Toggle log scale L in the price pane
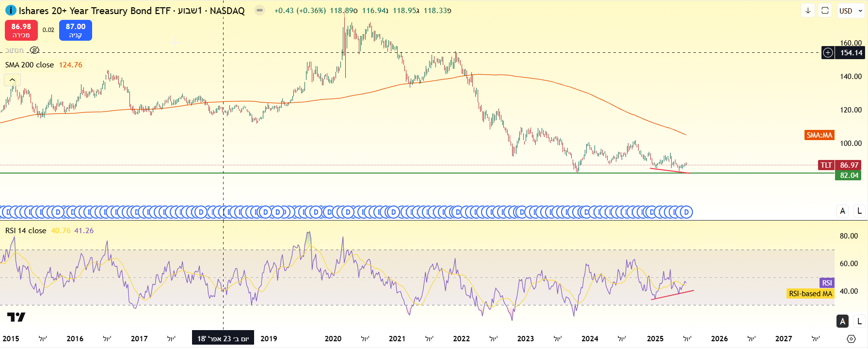The image size is (868, 349). point(859,211)
